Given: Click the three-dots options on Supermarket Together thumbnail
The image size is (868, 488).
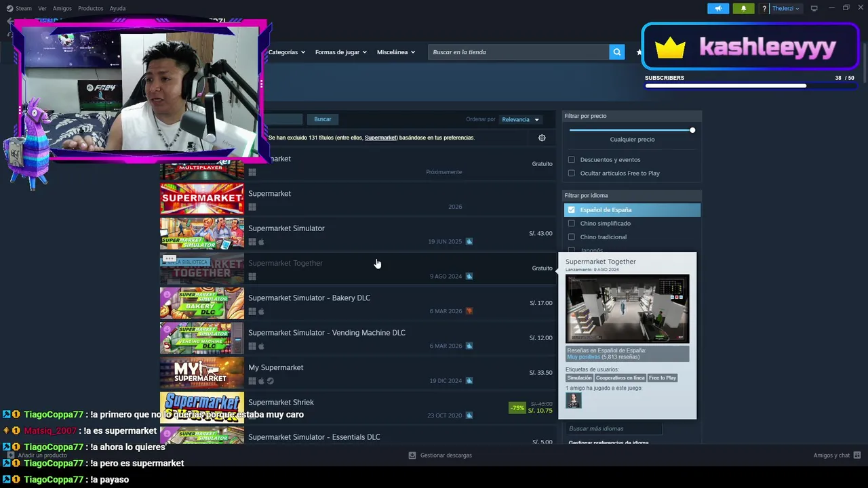Looking at the screenshot, I should (x=170, y=259).
